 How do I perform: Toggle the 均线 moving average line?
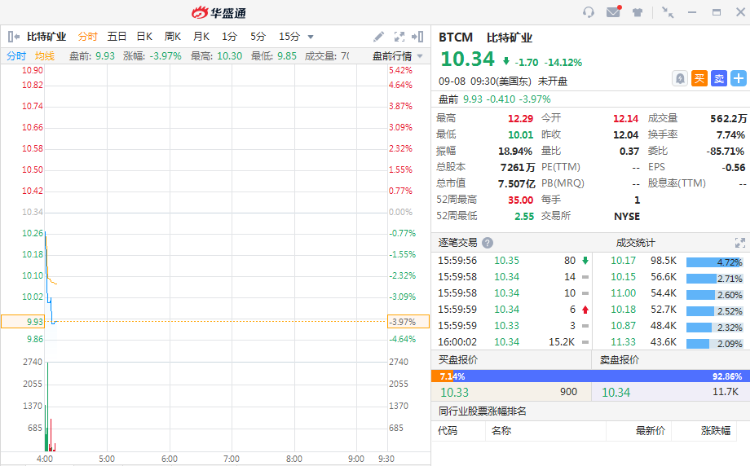(x=44, y=55)
